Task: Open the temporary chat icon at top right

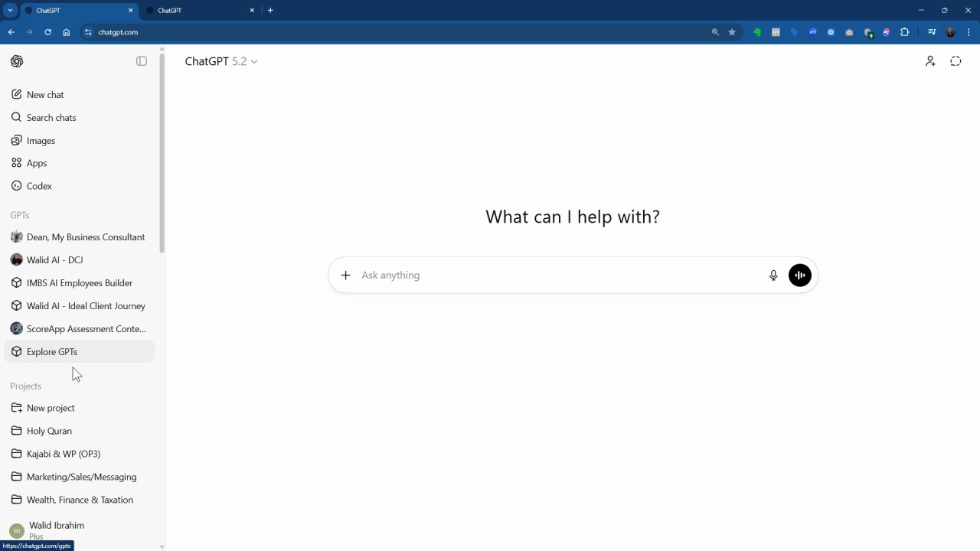Action: point(955,61)
